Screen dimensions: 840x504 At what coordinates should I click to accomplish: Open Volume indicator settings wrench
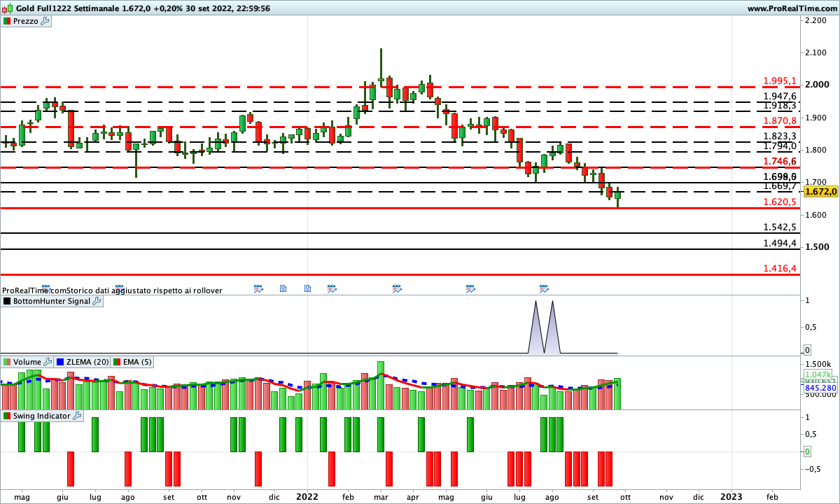pyautogui.click(x=48, y=362)
